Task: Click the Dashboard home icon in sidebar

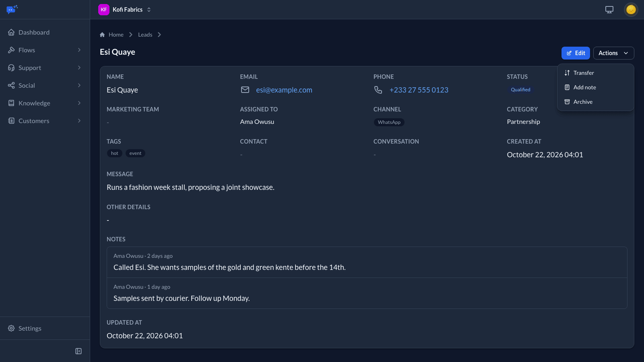Action: pyautogui.click(x=11, y=32)
